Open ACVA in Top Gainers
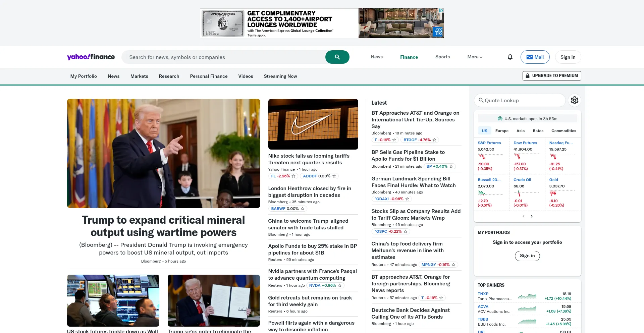This screenshot has width=644, height=333. (x=483, y=307)
